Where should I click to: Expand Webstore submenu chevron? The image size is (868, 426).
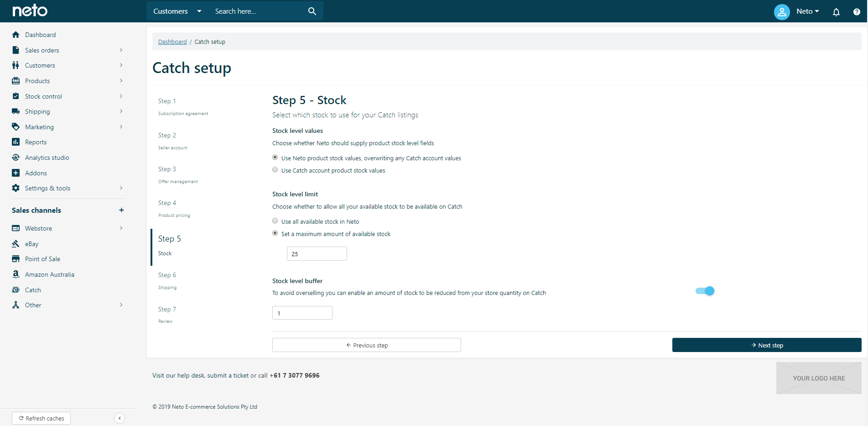[x=121, y=228]
